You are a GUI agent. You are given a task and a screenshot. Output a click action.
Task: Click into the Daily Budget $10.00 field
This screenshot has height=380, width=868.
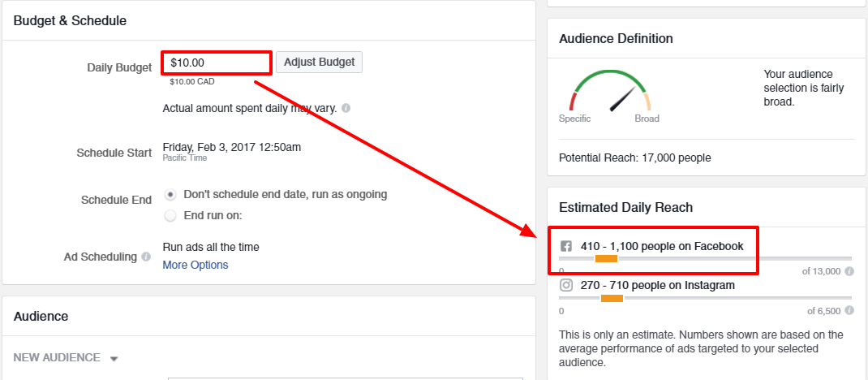216,63
